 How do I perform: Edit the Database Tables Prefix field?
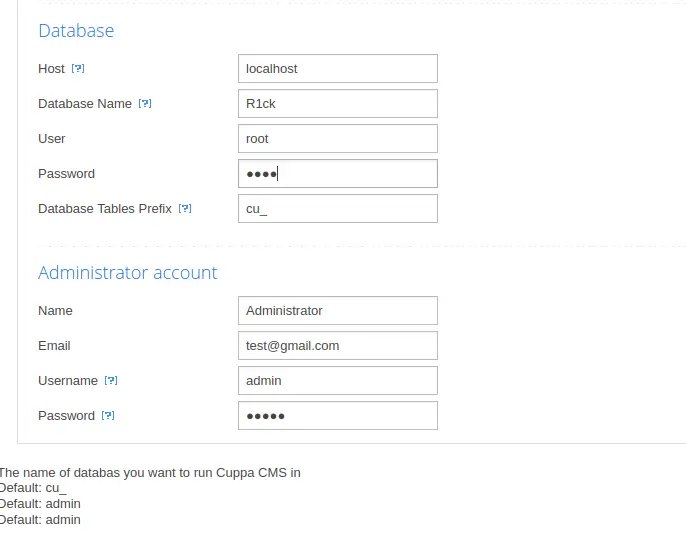point(337,209)
